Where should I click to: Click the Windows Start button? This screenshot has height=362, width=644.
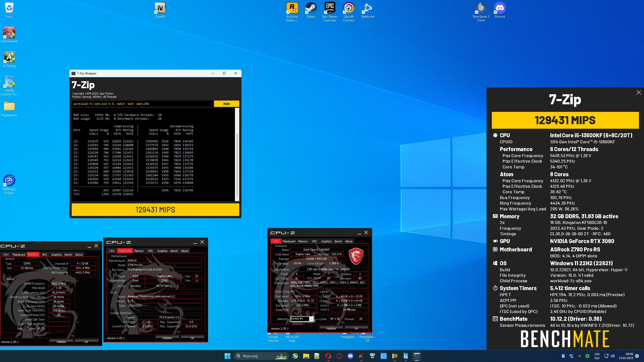[227, 356]
